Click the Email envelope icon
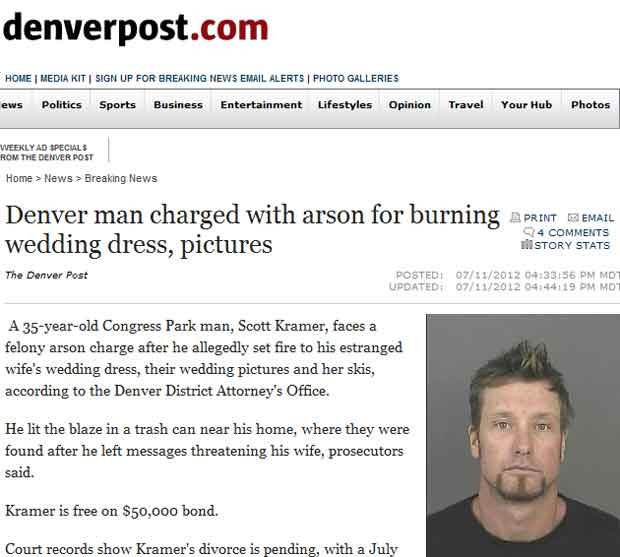This screenshot has height=557, width=620. [573, 217]
